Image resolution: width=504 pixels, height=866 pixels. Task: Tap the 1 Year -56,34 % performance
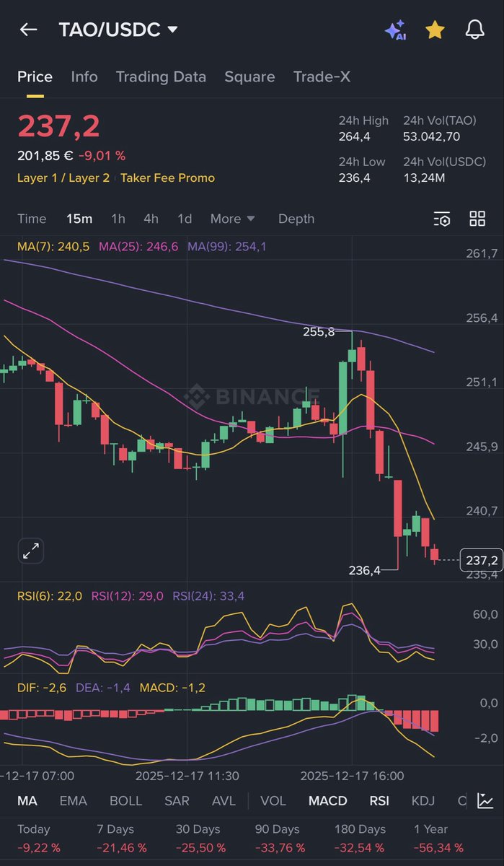[x=439, y=838]
